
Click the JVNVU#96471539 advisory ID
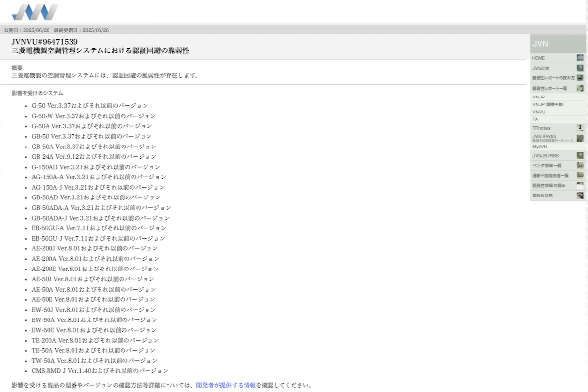coord(45,42)
